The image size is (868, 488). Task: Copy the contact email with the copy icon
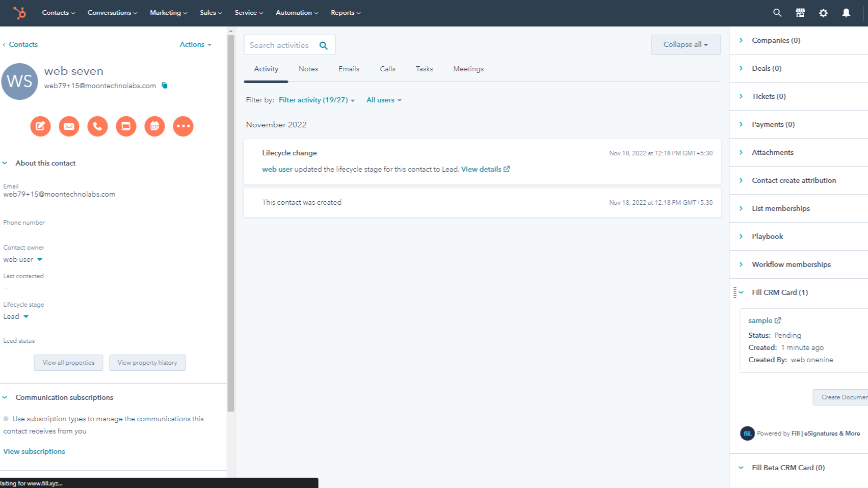164,86
